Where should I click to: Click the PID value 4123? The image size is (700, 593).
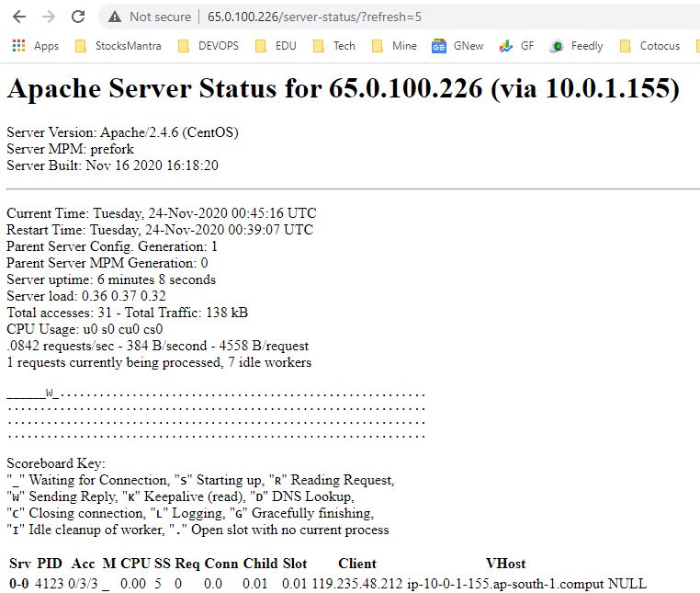tap(48, 584)
